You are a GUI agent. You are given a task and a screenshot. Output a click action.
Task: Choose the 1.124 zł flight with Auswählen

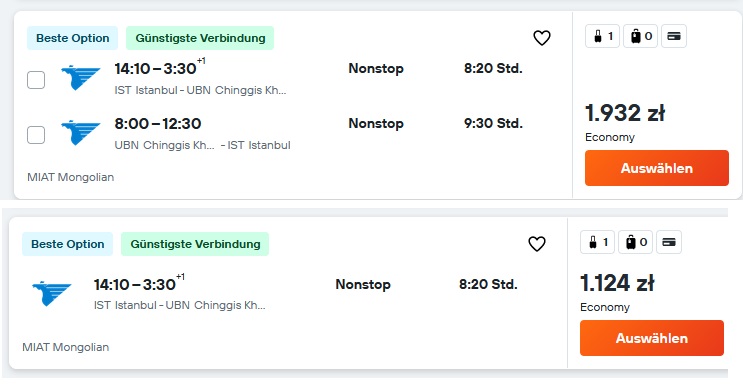pyautogui.click(x=652, y=338)
